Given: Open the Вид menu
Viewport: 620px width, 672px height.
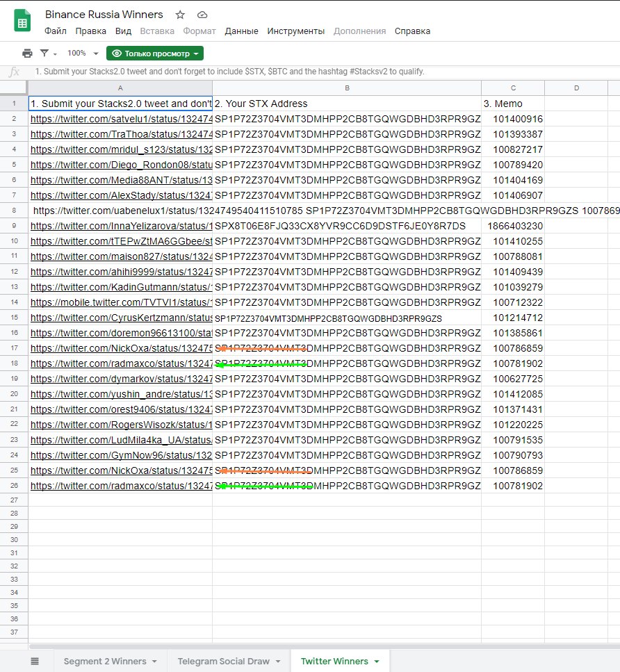Looking at the screenshot, I should pos(123,31).
